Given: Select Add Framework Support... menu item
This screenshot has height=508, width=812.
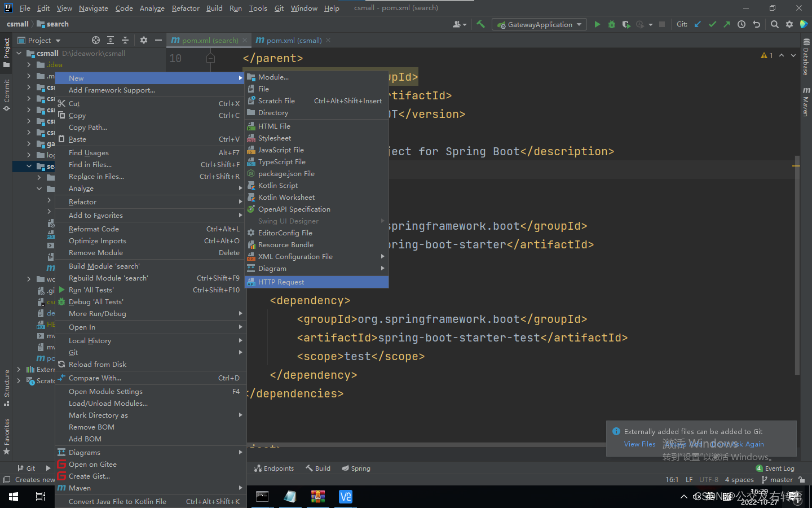Looking at the screenshot, I should click(151, 90).
